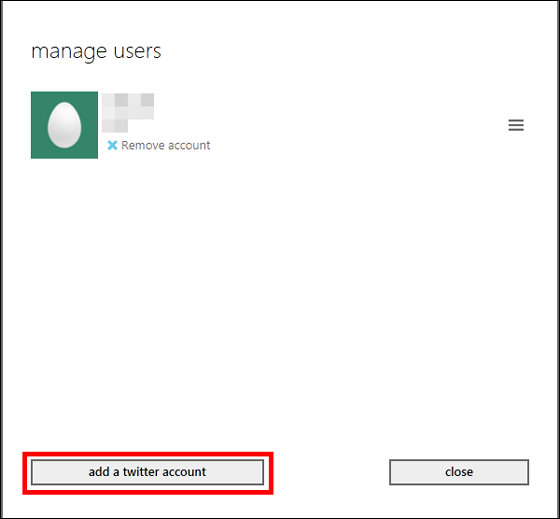This screenshot has height=519, width=560.
Task: Open the hamburger menu for the account
Action: tap(516, 125)
